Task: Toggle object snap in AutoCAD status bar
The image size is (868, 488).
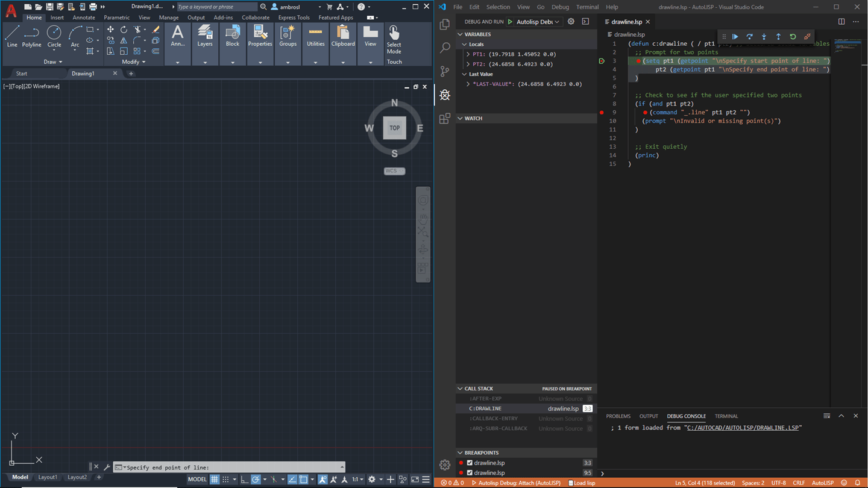Action: [304, 480]
